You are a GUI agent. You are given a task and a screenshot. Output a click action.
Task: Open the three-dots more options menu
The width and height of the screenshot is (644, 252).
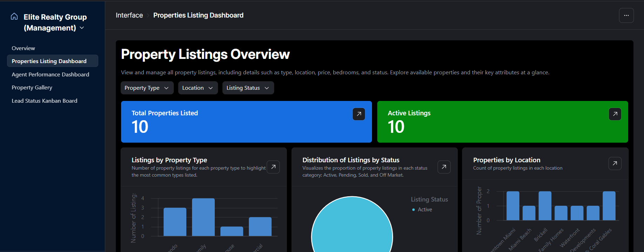[x=626, y=15]
